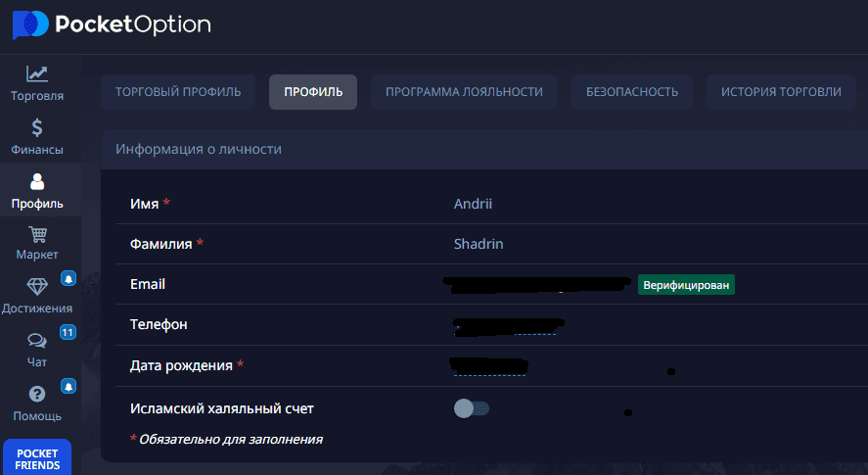
Task: Click the bell badge on Help
Action: [x=69, y=386]
